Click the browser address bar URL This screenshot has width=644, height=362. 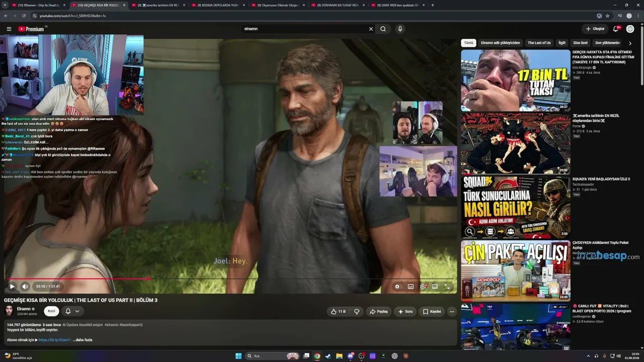pyautogui.click(x=73, y=16)
